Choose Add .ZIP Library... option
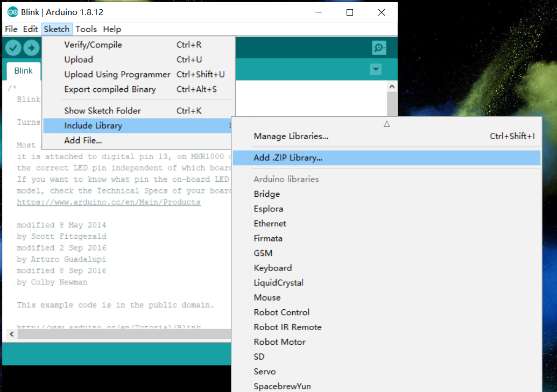The image size is (557, 392). click(x=386, y=158)
